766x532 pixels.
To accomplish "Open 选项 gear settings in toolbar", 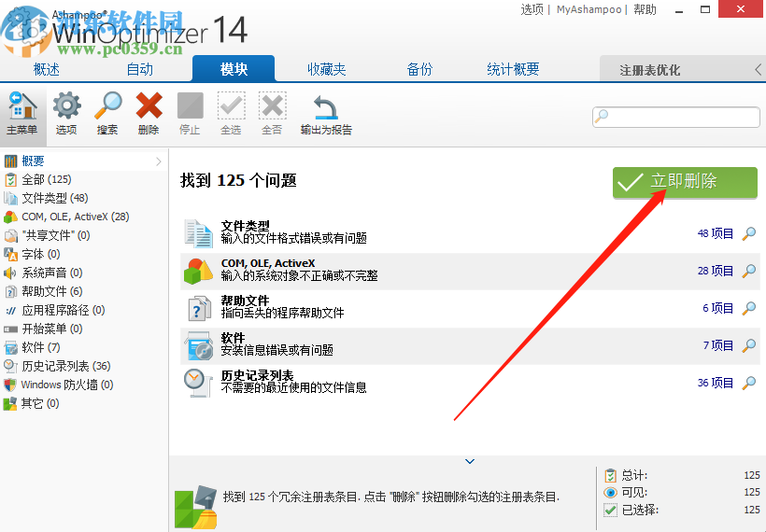I will (66, 114).
